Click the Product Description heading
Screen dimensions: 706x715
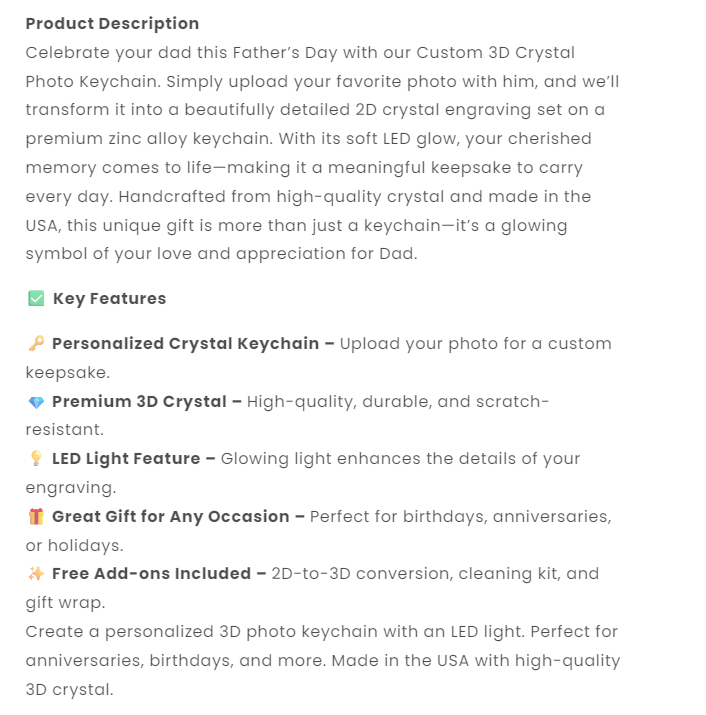[x=112, y=24]
